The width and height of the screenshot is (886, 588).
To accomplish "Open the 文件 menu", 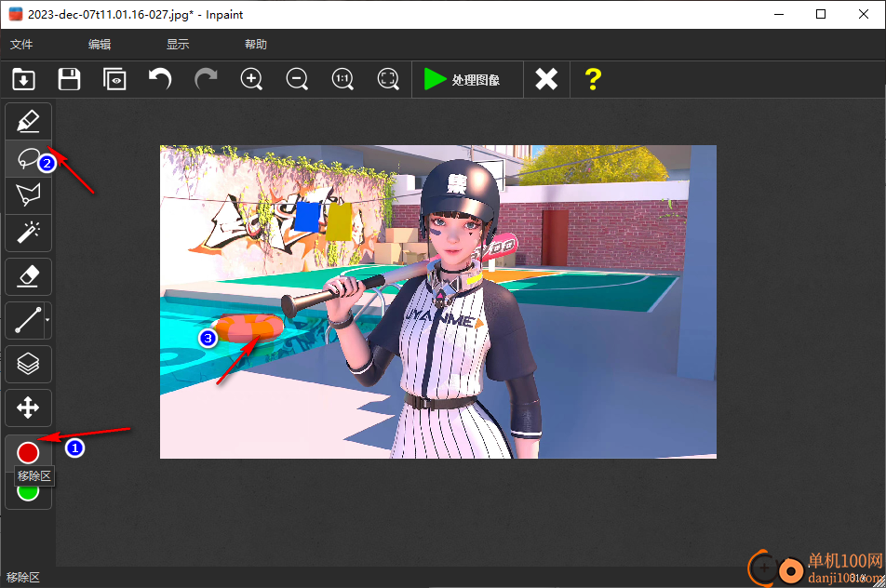I will 21,44.
